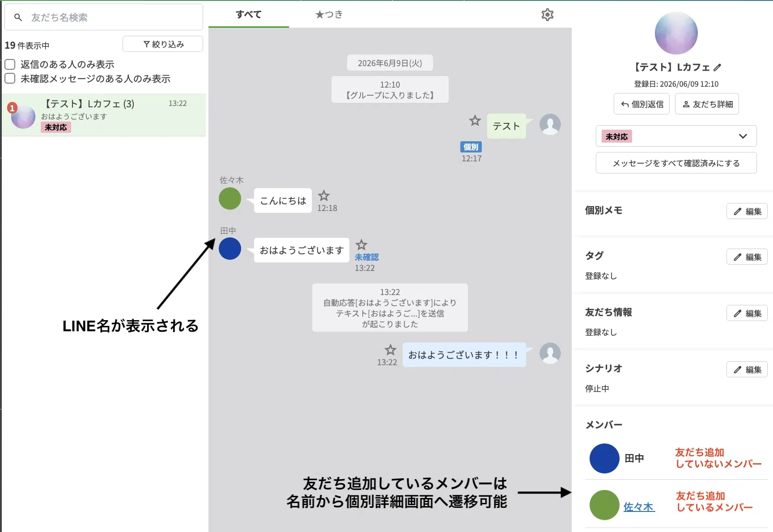Click the 未対応 tag in the conversation list
Screen dimensions: 773x532
click(56, 127)
